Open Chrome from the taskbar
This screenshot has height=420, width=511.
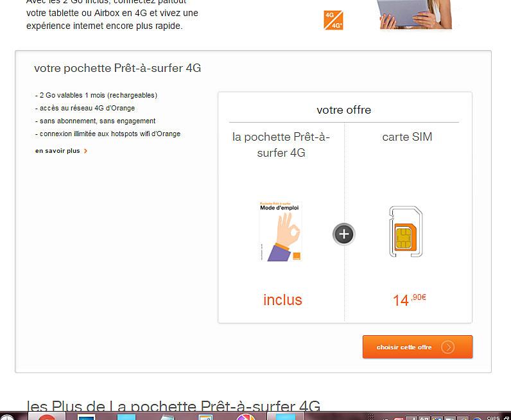click(47, 416)
